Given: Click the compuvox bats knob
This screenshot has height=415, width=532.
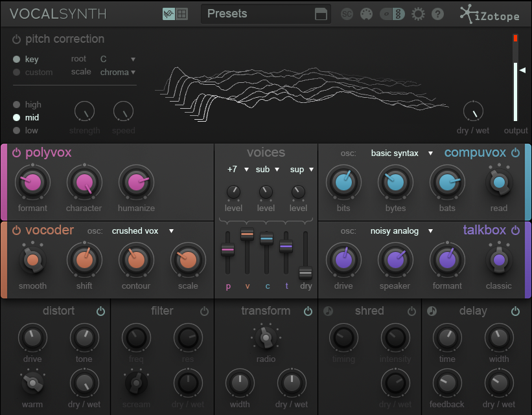Looking at the screenshot, I should pyautogui.click(x=448, y=183).
